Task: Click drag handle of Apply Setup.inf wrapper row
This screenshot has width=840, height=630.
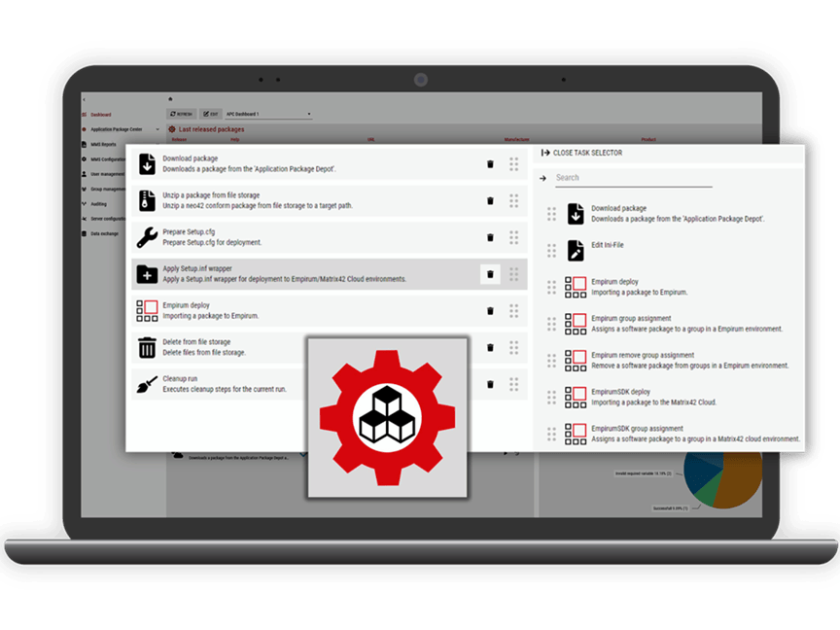Action: 513,274
